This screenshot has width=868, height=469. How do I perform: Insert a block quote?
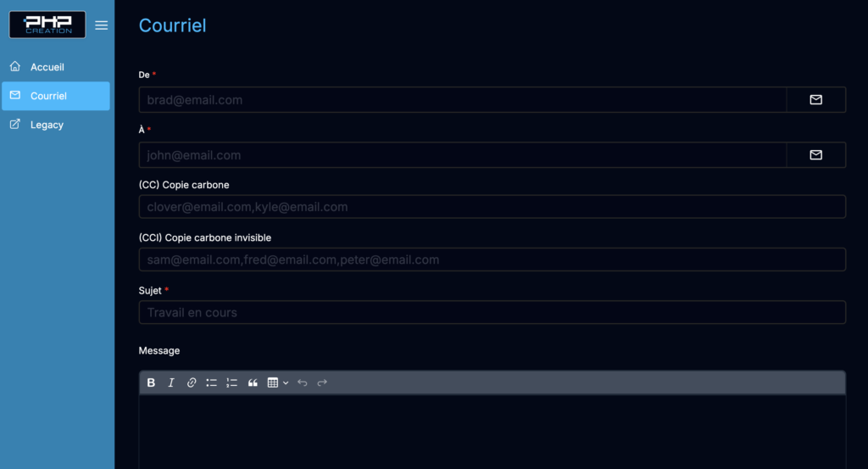tap(253, 382)
